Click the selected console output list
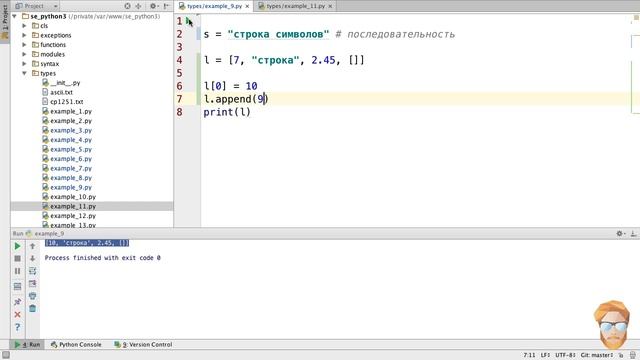This screenshot has width=640, height=360. (x=87, y=243)
